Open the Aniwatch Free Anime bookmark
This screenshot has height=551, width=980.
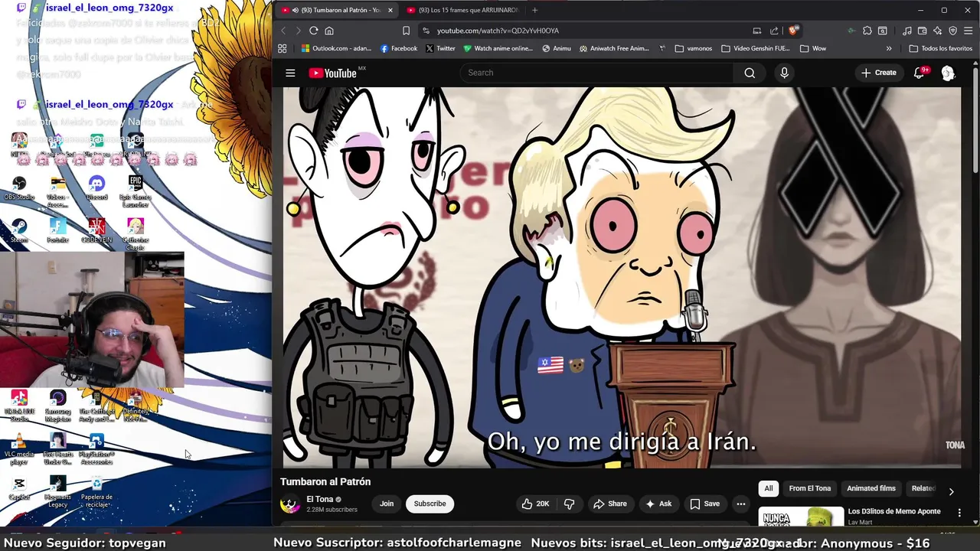click(614, 48)
